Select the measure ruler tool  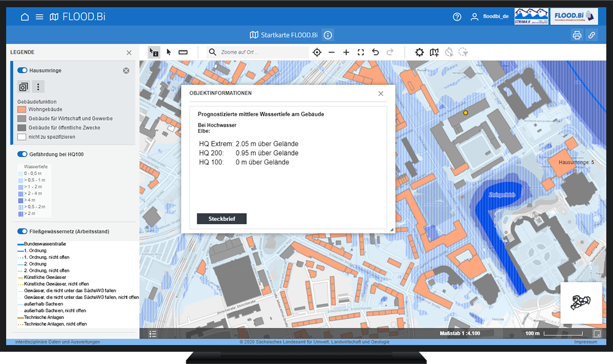(183, 52)
